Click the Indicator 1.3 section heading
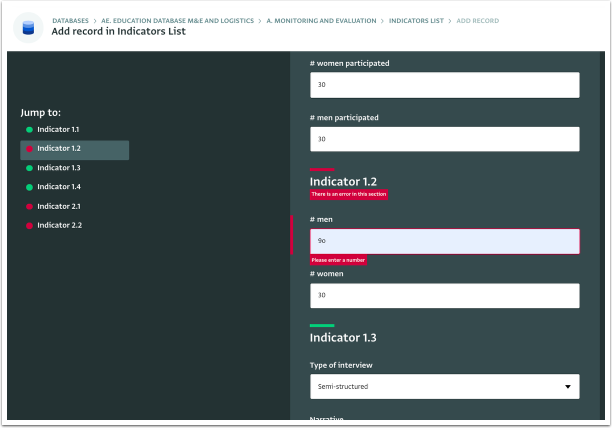This screenshot has height=428, width=612. pyautogui.click(x=343, y=338)
